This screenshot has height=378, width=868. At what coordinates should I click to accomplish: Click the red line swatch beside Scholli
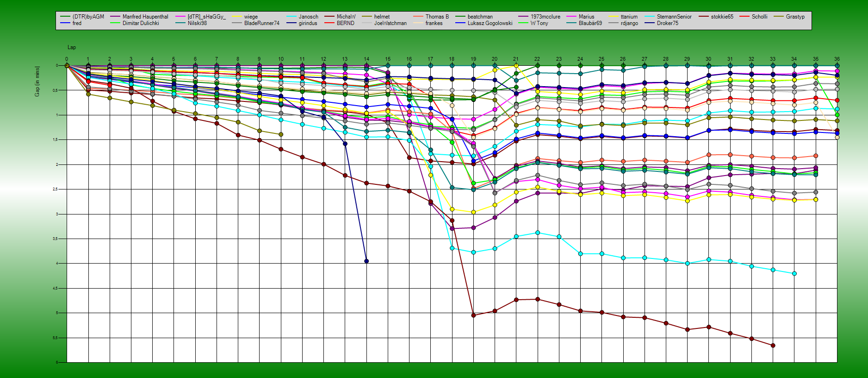(744, 17)
